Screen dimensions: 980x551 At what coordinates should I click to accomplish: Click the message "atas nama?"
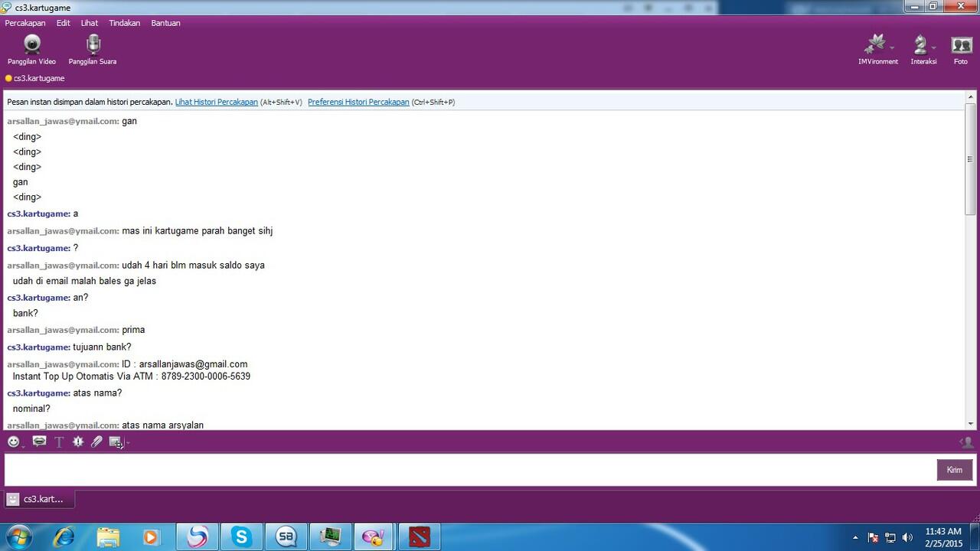97,393
